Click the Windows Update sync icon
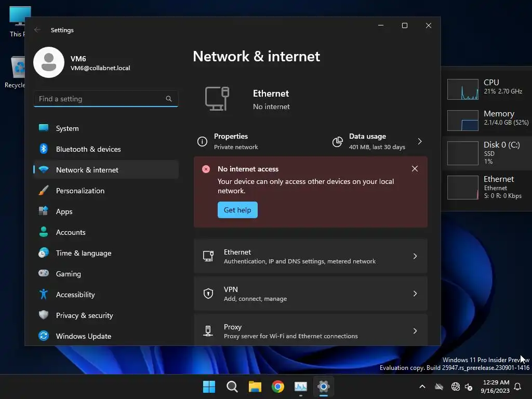Viewport: 532px width, 399px height. (x=44, y=336)
